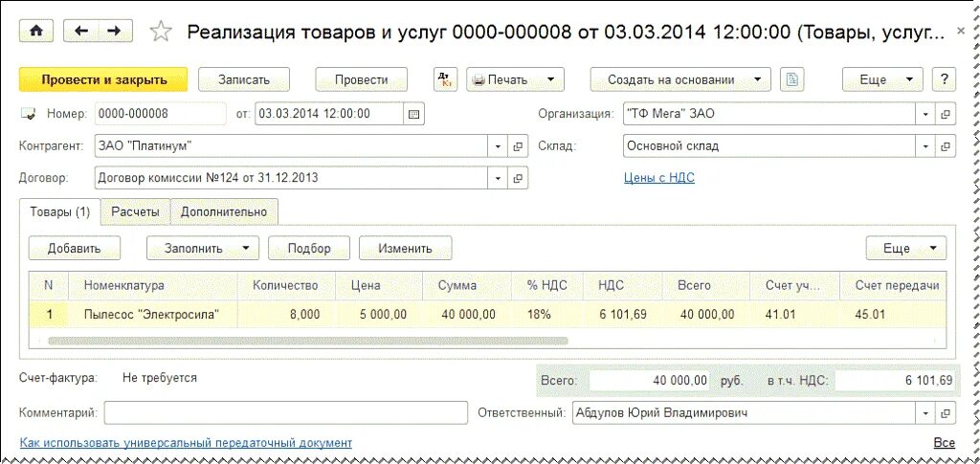Viewport: 980px width, 464px height.
Task: Click the Основной склад field
Action: [769, 146]
